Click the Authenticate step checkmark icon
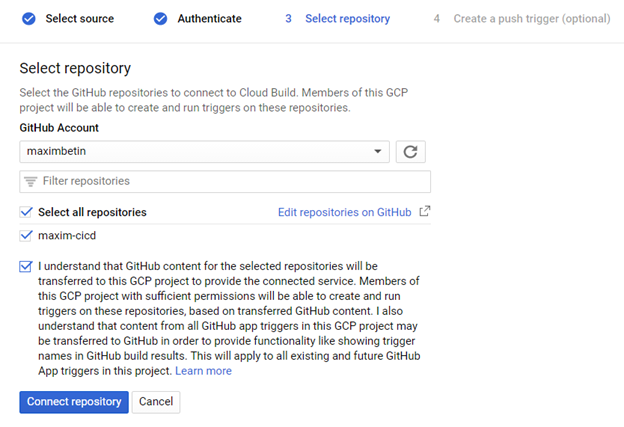This screenshot has height=427, width=624. [160, 19]
